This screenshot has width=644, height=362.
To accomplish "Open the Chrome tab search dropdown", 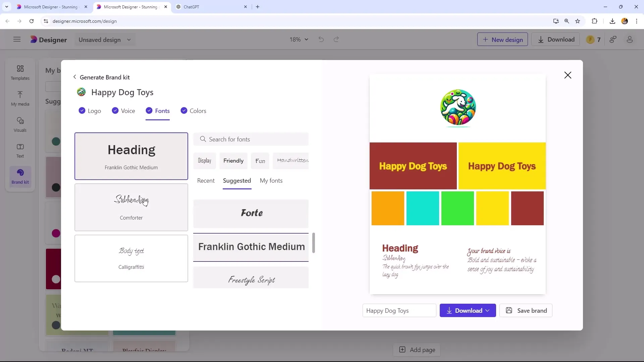I will [x=6, y=7].
